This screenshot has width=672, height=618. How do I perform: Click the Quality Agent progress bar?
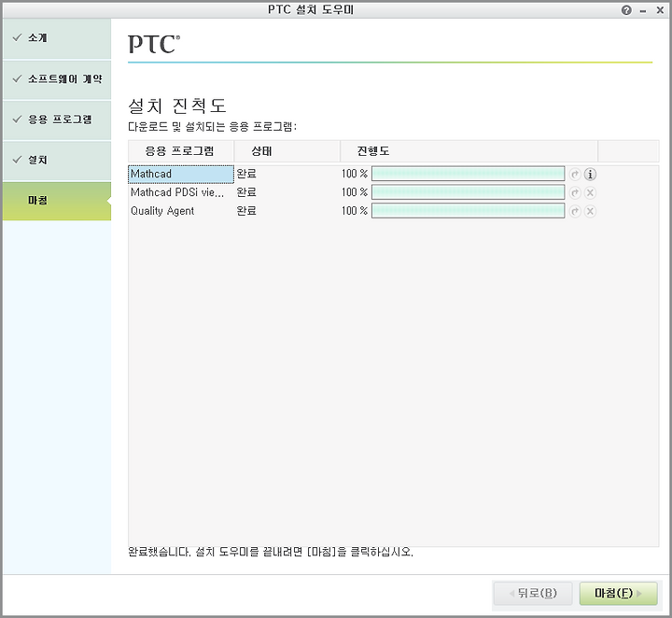pos(468,211)
